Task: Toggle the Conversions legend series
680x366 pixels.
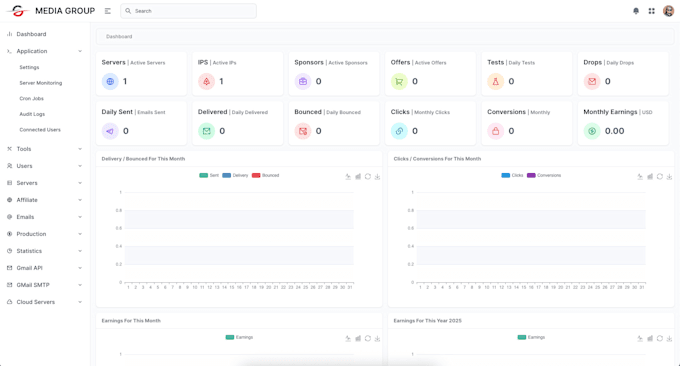Action: pyautogui.click(x=544, y=175)
